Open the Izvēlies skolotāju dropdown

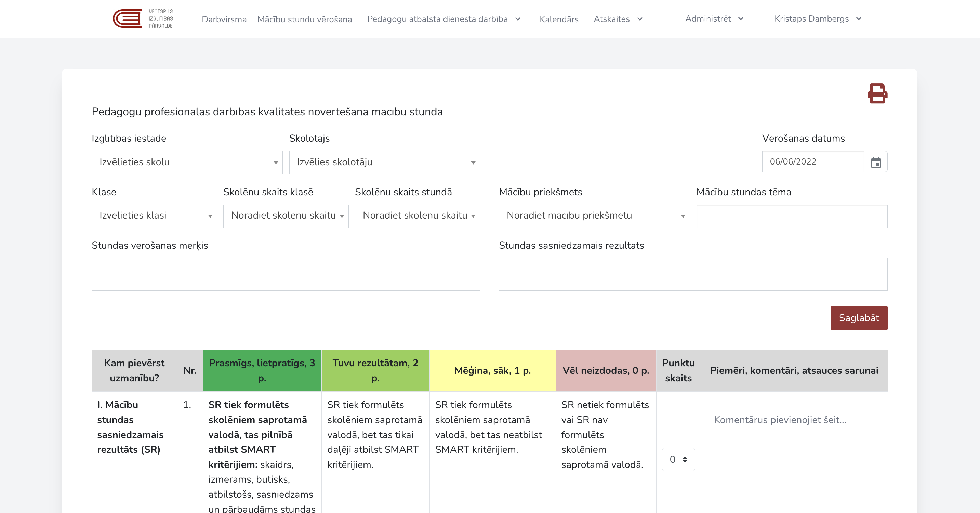[x=384, y=162]
